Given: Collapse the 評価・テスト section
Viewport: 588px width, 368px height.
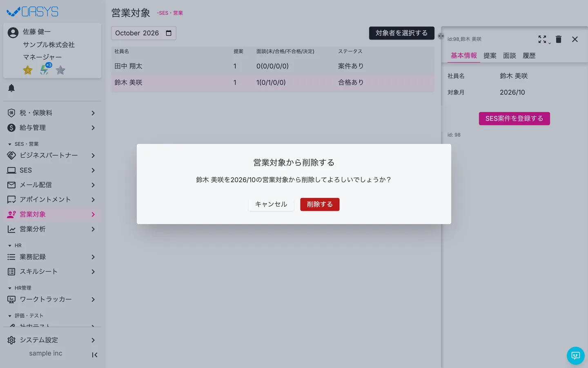Looking at the screenshot, I should (26, 316).
